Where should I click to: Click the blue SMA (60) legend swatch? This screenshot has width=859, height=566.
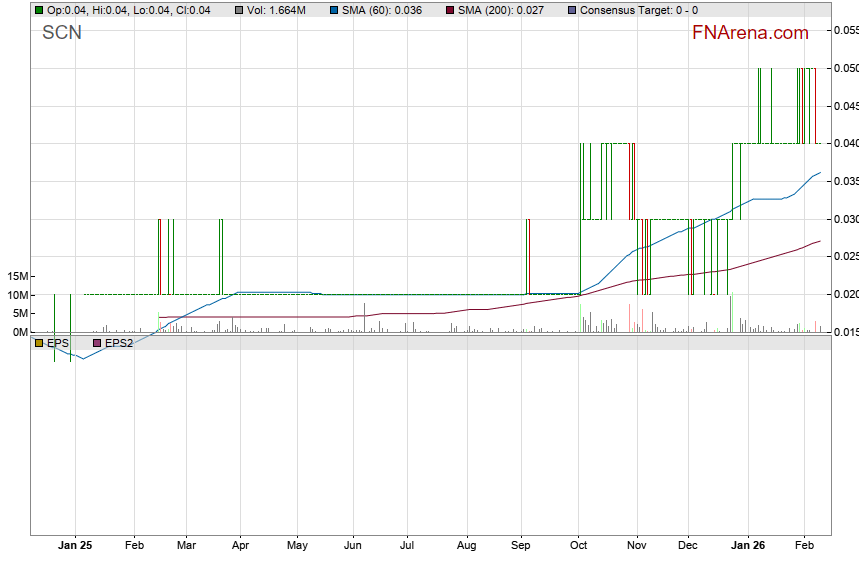(334, 10)
